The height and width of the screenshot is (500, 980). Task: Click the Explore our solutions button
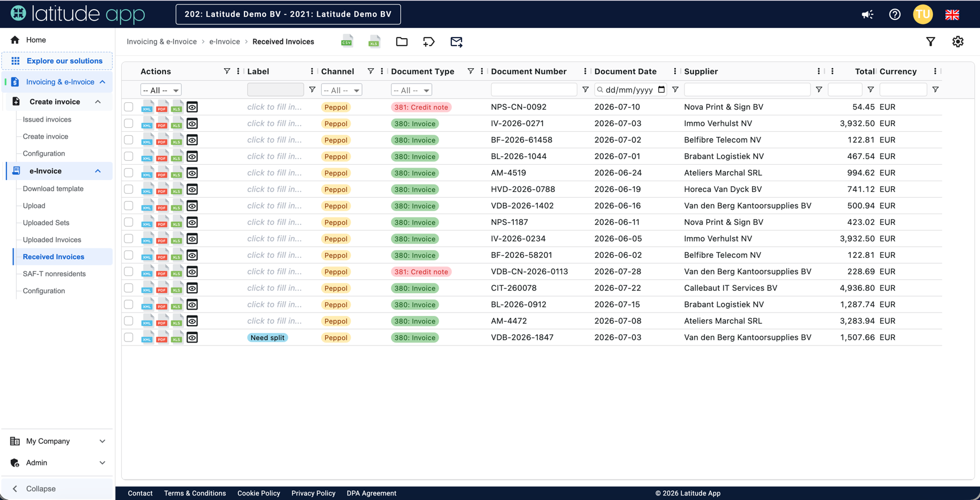57,61
